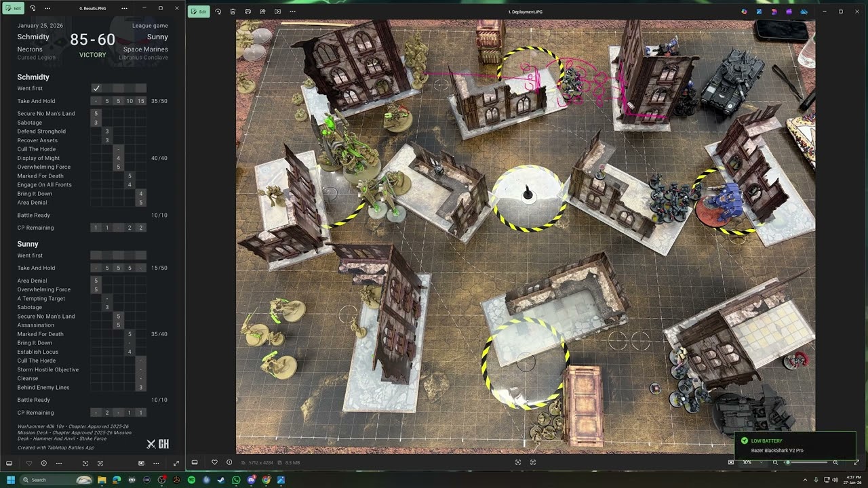This screenshot has width=868, height=488.
Task: Show file info for Results.PNG
Action: pyautogui.click(x=44, y=463)
